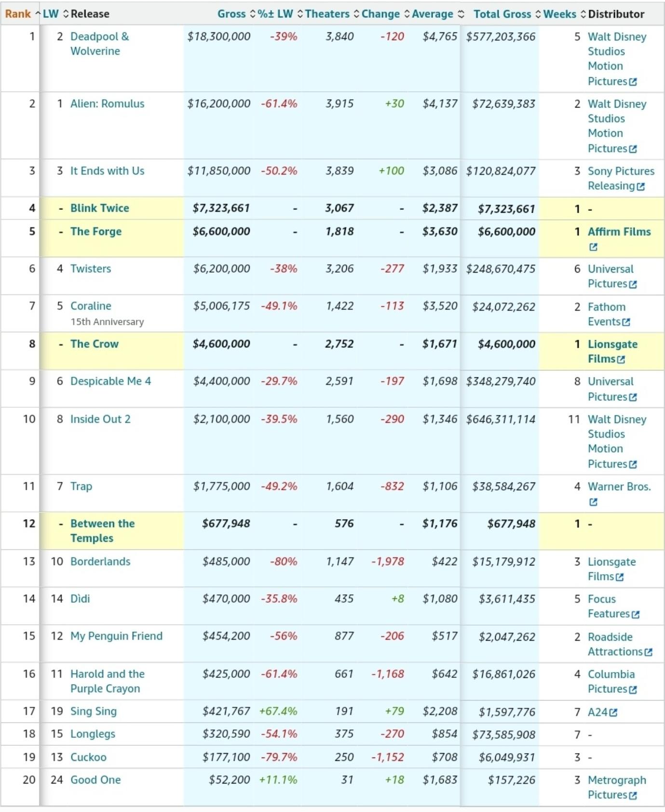Screen dimensions: 665x812
Task: Open Fathom Events distributor link
Action: pos(609,314)
